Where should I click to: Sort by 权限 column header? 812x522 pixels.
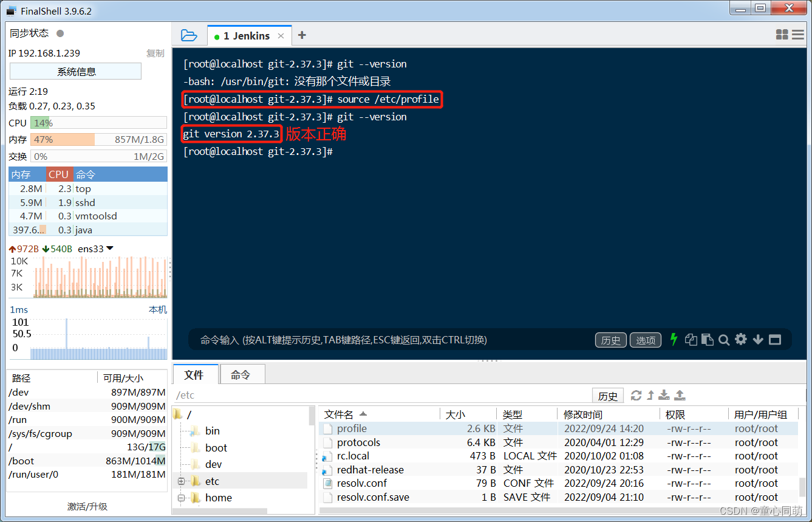point(694,414)
